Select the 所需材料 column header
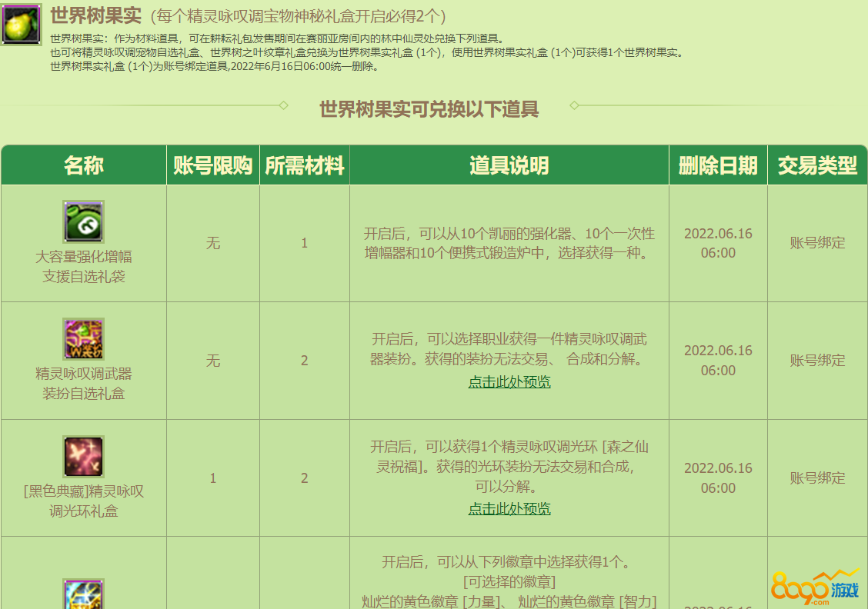Image resolution: width=868 pixels, height=609 pixels. point(305,165)
